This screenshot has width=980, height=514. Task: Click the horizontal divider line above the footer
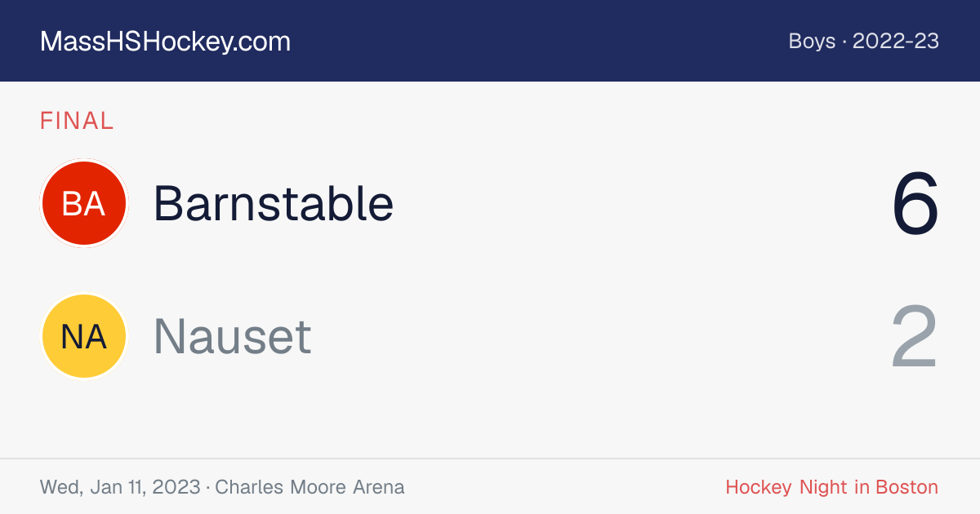[490, 459]
